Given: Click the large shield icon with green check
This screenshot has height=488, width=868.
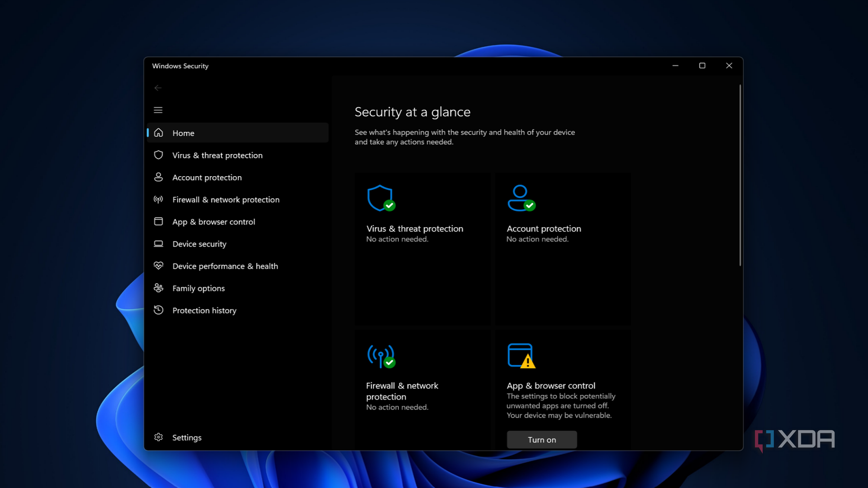Looking at the screenshot, I should click(x=381, y=198).
